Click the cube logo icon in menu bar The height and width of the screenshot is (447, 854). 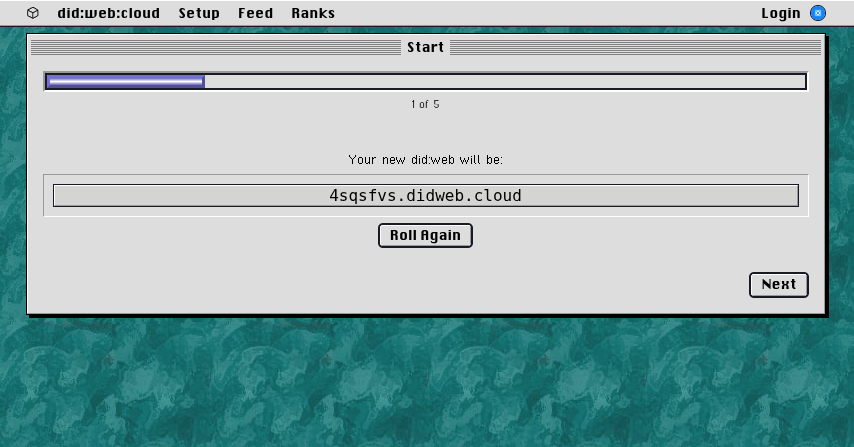click(x=33, y=13)
